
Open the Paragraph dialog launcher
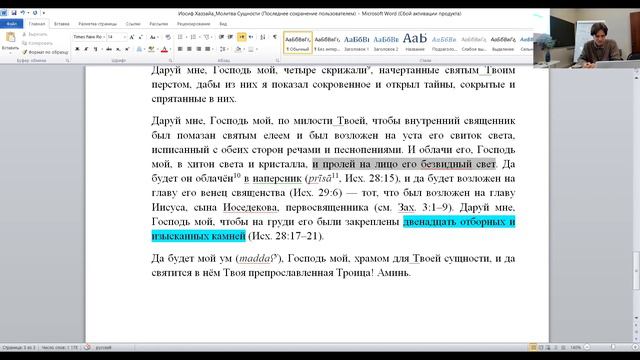point(277,60)
